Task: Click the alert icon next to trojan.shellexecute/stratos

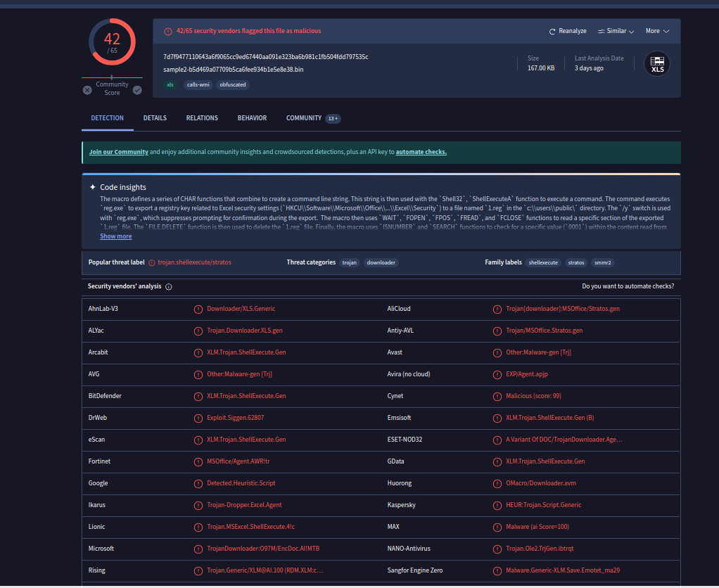Action: click(x=152, y=262)
